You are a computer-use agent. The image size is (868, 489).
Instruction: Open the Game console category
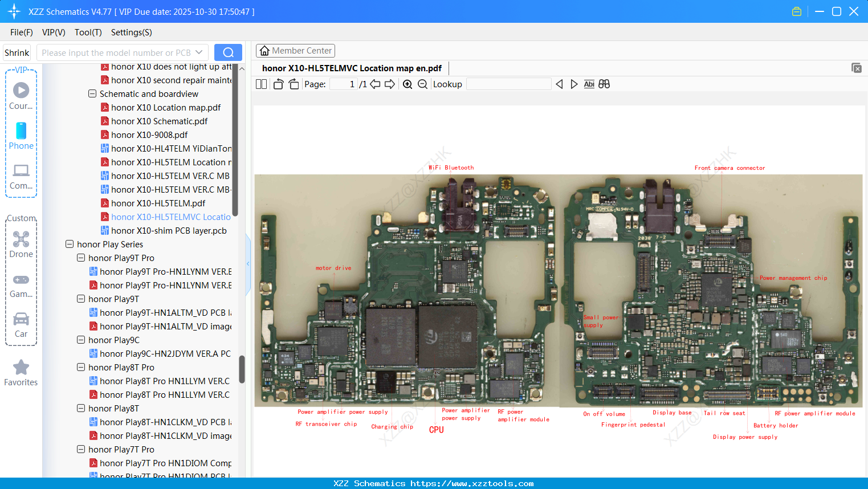pos(21,286)
